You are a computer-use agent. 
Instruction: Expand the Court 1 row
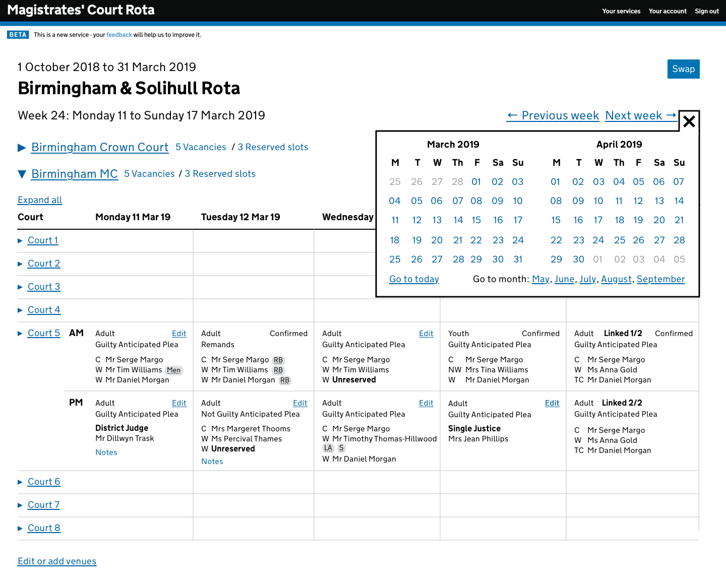tap(42, 240)
